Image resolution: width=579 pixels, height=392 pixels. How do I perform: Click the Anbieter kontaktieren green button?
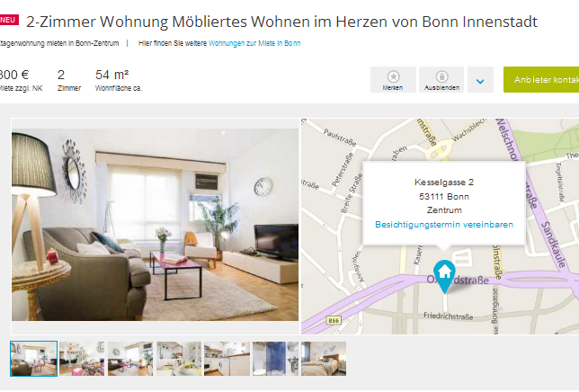click(x=541, y=80)
